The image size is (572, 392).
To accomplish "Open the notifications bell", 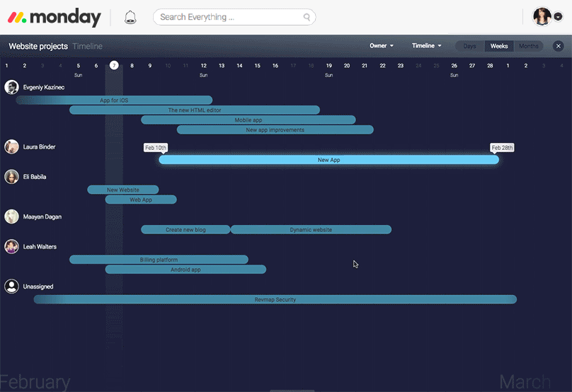I will (130, 18).
